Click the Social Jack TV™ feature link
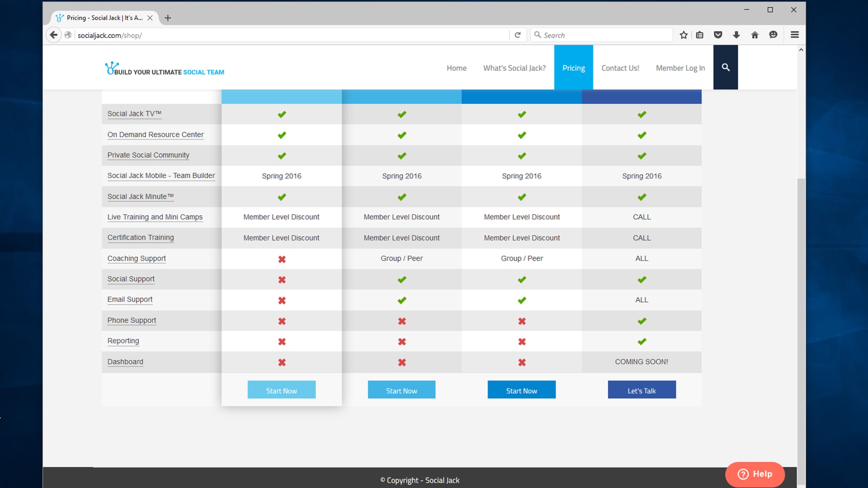The width and height of the screenshot is (868, 488). tap(134, 114)
